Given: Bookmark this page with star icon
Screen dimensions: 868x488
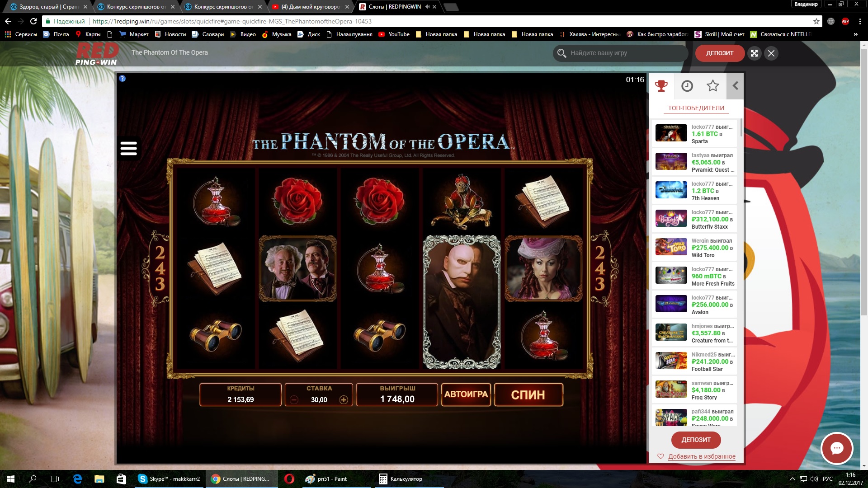Looking at the screenshot, I should [816, 21].
